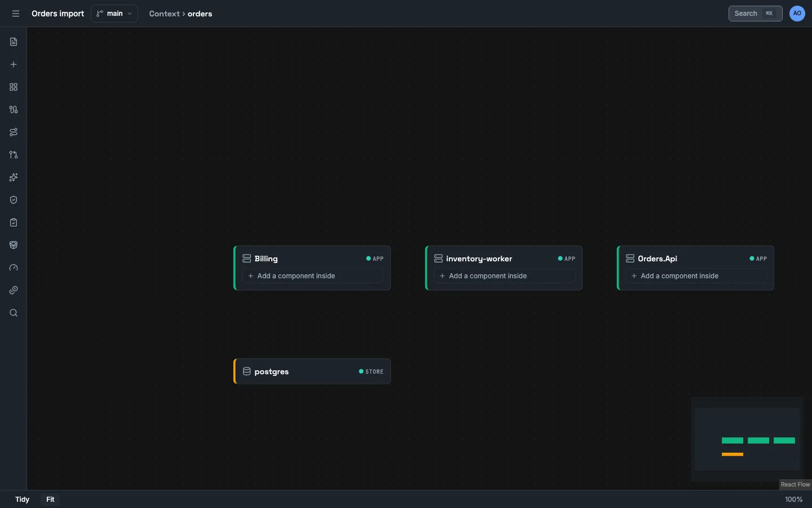The image size is (812, 508).
Task: Click the minimap overview
Action: [x=747, y=439]
